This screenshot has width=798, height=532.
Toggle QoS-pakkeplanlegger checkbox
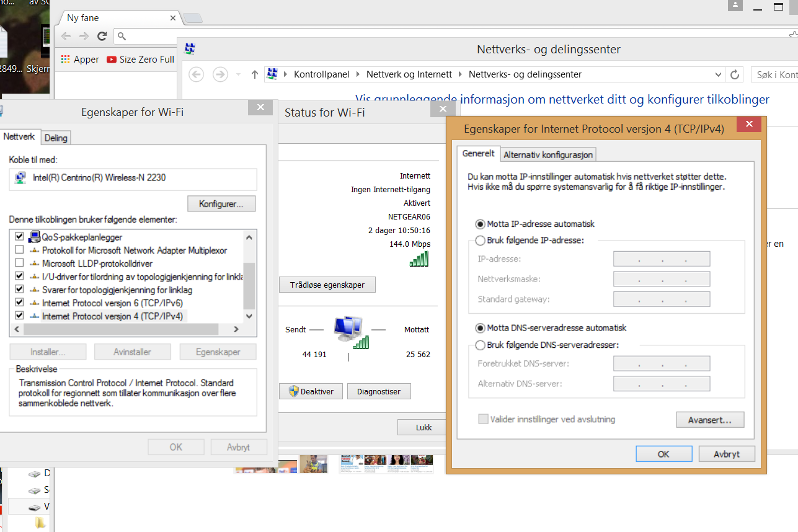(19, 237)
